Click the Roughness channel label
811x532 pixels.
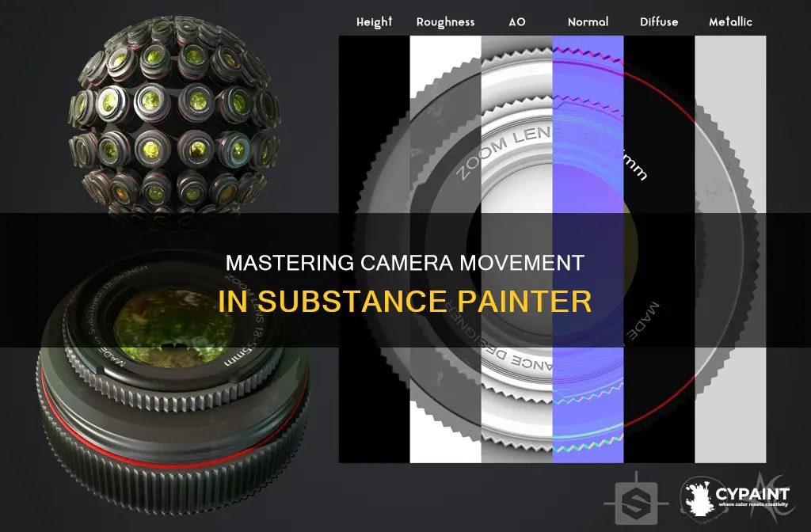(x=445, y=22)
